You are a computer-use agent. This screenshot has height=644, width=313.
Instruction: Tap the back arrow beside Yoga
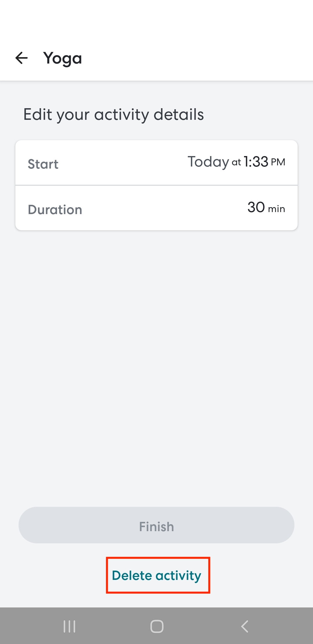(21, 58)
